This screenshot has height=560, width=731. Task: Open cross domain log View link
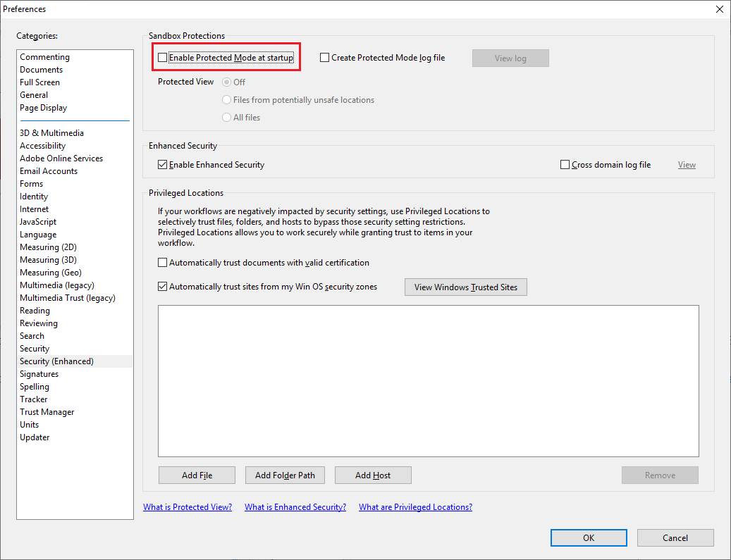coord(687,165)
